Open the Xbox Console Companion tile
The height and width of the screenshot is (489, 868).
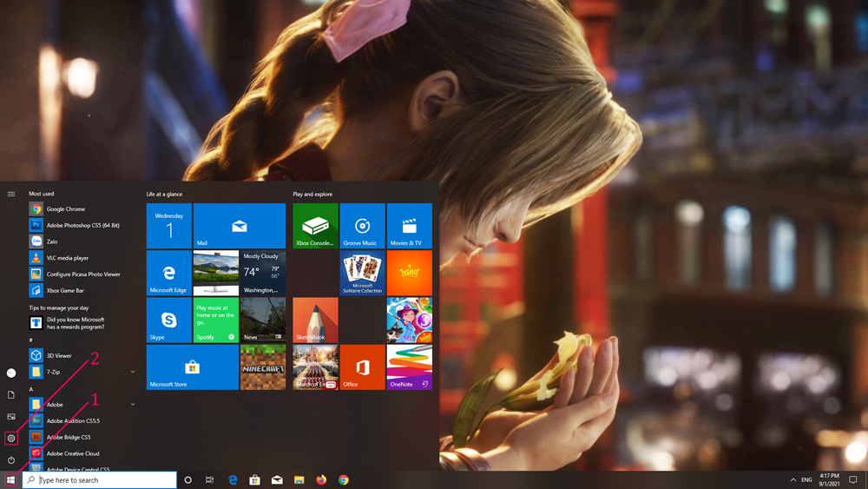316,226
